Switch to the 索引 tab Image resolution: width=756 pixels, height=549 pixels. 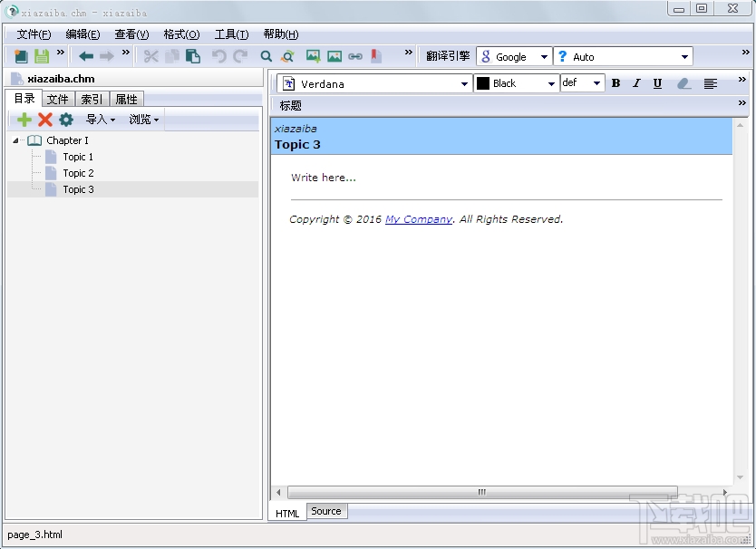(91, 99)
